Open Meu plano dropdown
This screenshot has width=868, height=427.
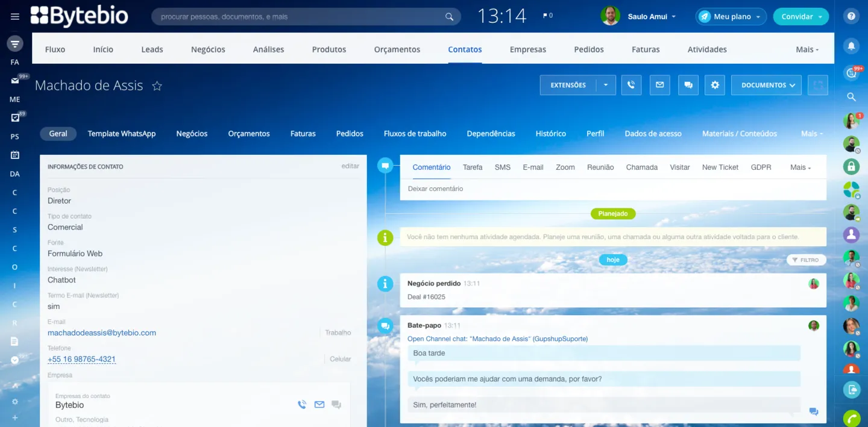(731, 17)
